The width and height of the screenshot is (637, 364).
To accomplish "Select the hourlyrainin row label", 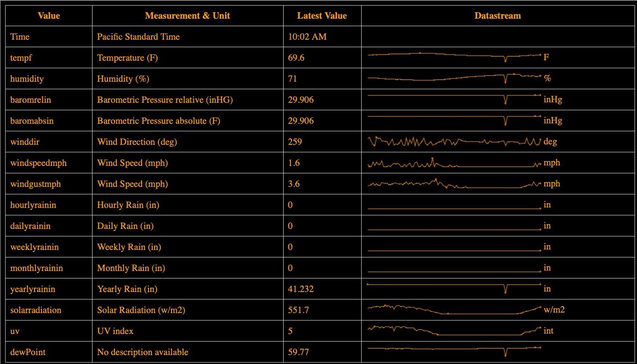I will [33, 205].
